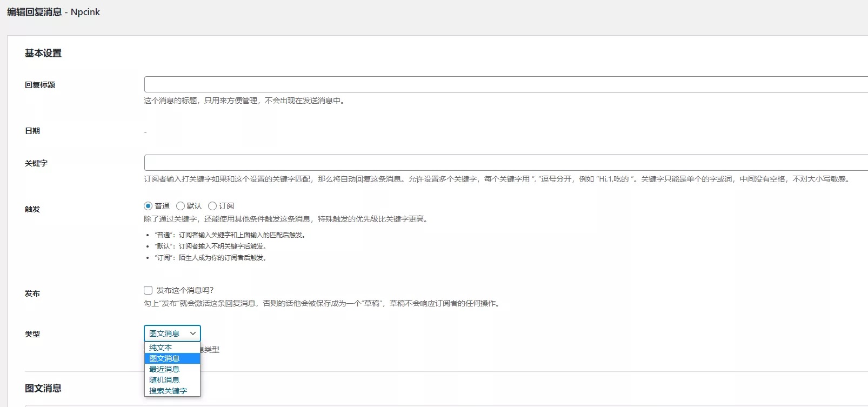868x407 pixels.
Task: Click the 编辑回复消息 - Npcink page title
Action: tap(54, 12)
